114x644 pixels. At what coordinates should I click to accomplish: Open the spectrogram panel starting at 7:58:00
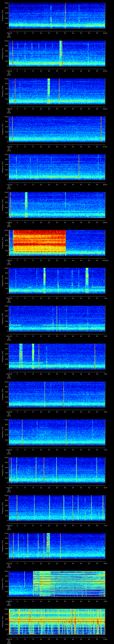click(57, 205)
